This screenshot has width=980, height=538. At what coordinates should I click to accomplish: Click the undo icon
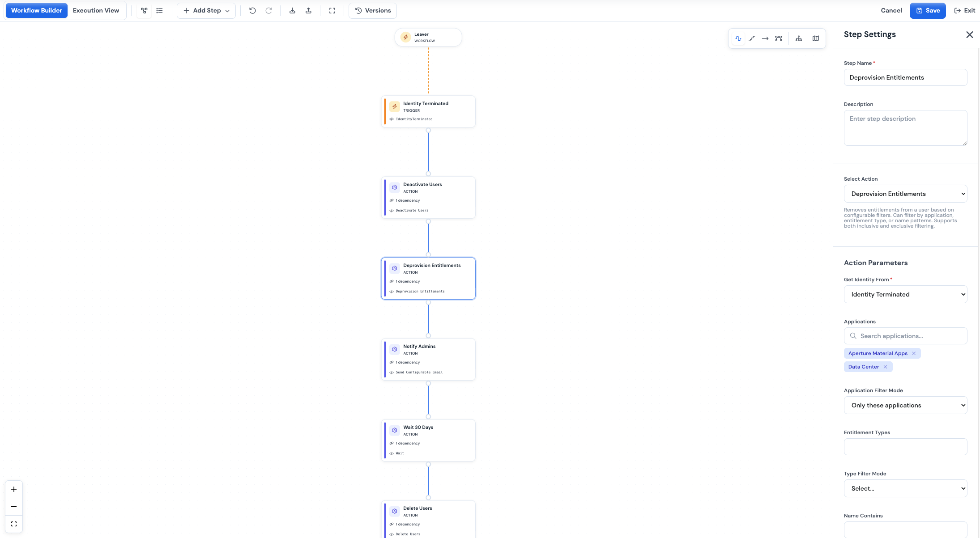click(252, 10)
